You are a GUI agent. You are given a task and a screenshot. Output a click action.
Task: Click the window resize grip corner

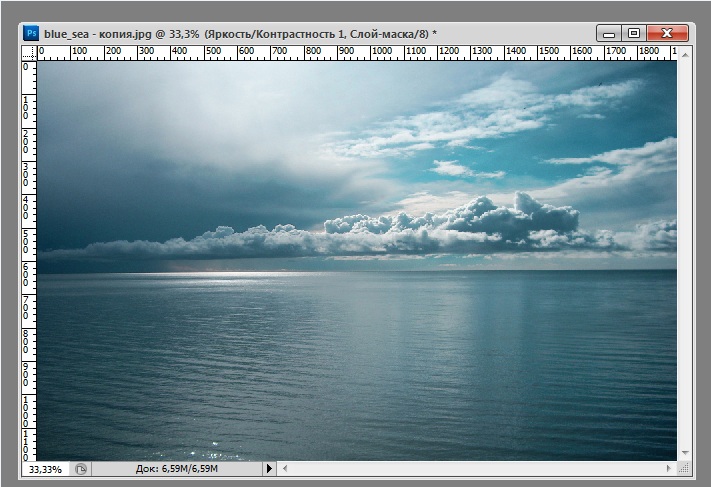(685, 468)
